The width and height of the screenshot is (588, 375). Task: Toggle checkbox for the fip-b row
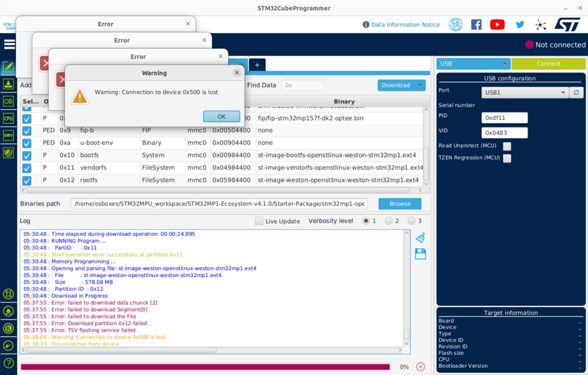[27, 131]
